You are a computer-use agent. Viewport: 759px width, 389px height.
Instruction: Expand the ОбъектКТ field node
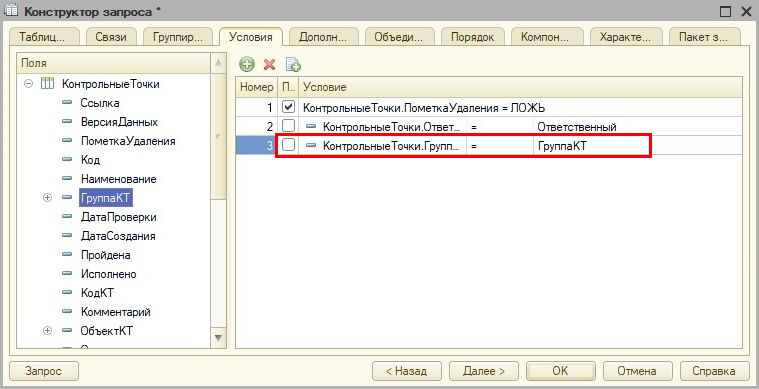[x=47, y=331]
